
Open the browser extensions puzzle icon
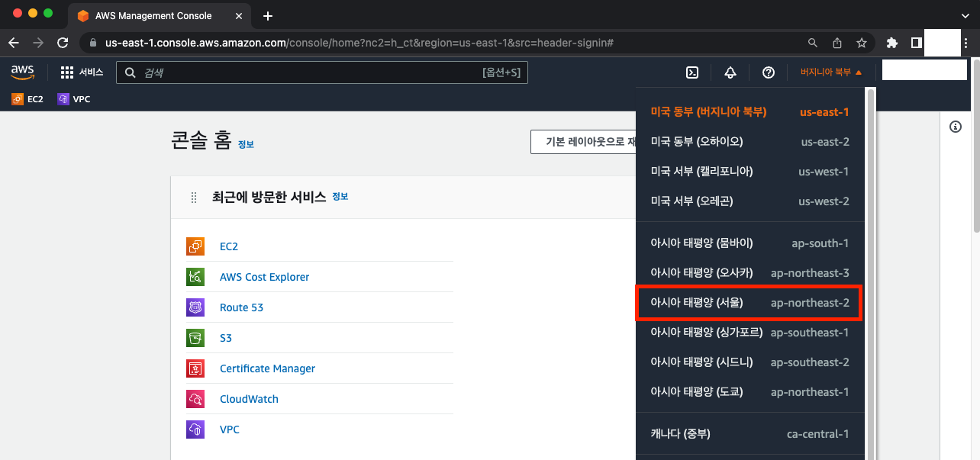891,43
